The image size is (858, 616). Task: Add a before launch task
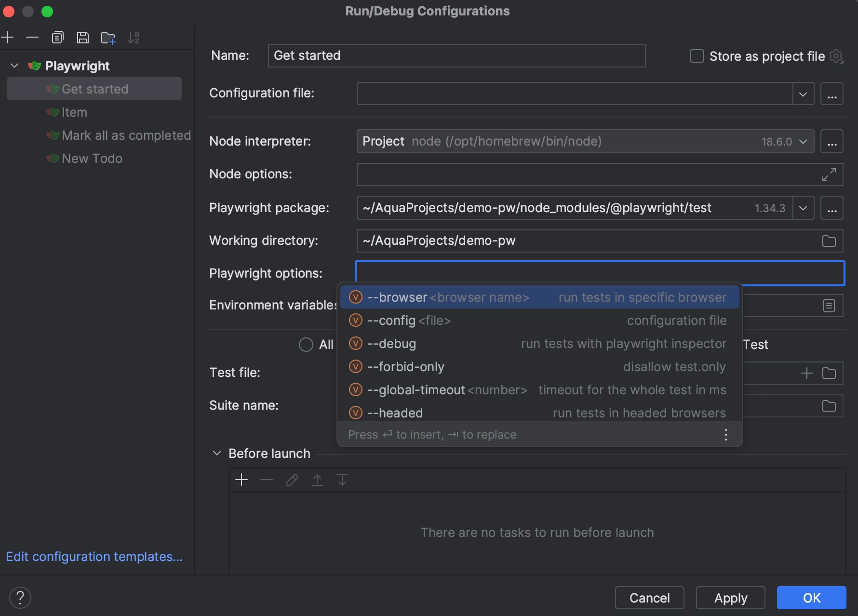(x=241, y=480)
